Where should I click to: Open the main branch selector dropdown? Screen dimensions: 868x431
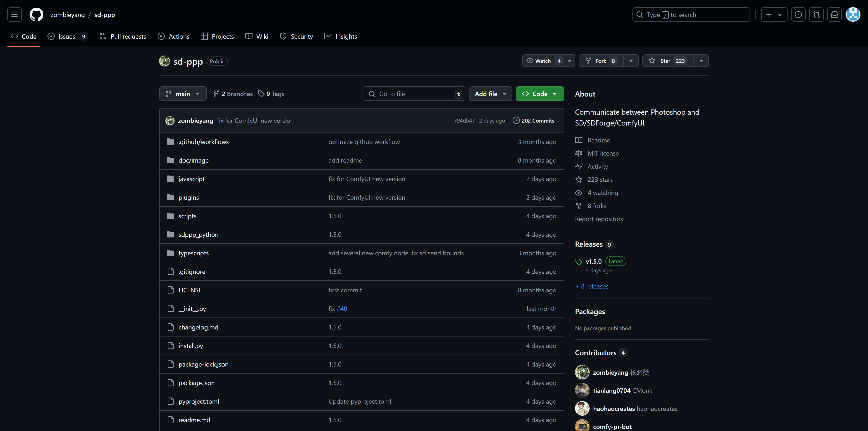[x=183, y=94]
